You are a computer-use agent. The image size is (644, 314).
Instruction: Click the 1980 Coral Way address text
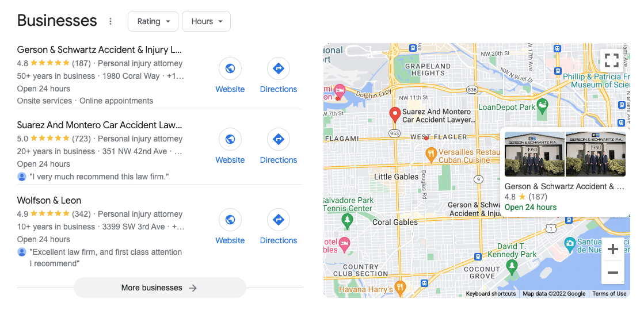click(x=131, y=76)
